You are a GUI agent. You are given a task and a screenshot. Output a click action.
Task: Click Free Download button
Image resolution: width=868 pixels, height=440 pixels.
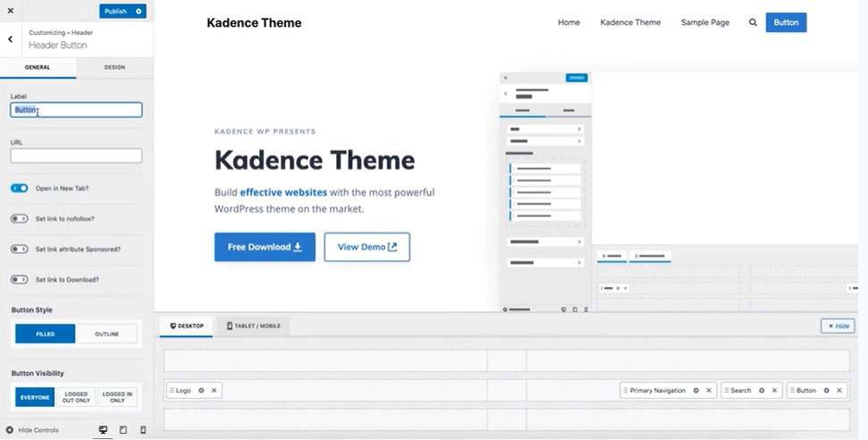pyautogui.click(x=265, y=247)
